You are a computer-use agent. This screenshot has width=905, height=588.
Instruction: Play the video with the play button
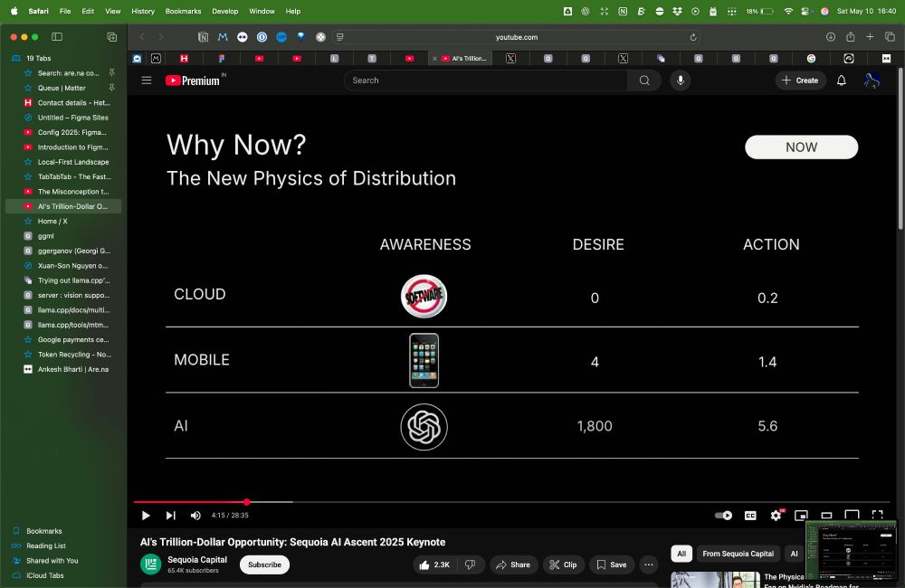[x=146, y=516]
